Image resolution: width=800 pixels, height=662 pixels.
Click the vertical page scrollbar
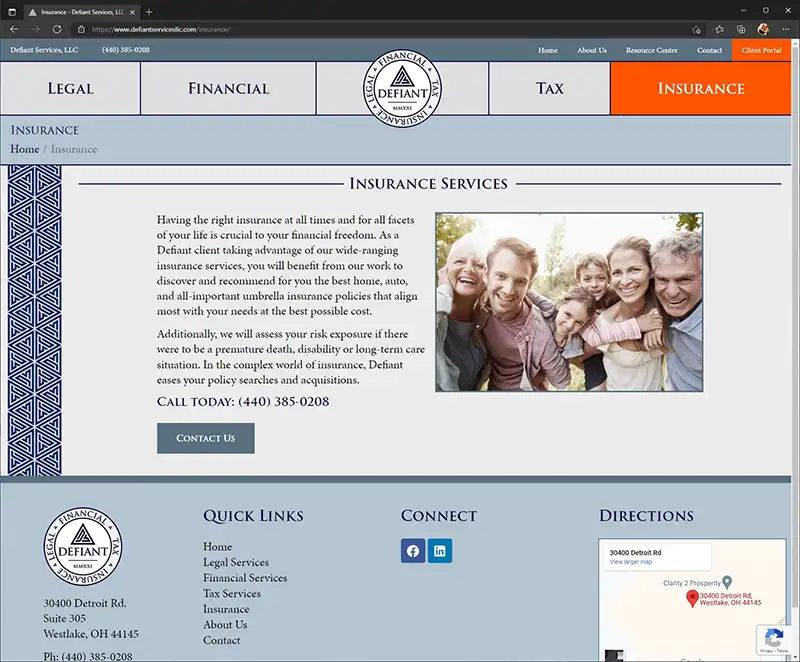click(795, 326)
